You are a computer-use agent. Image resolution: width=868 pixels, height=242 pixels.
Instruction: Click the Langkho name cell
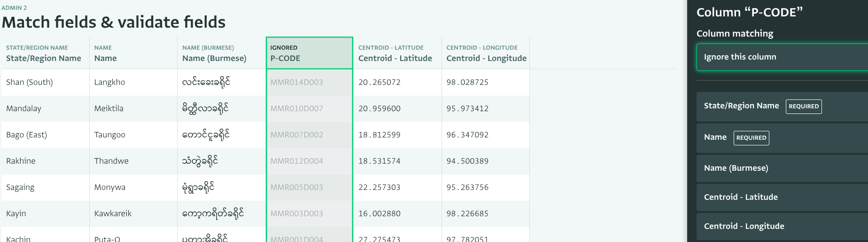133,83
